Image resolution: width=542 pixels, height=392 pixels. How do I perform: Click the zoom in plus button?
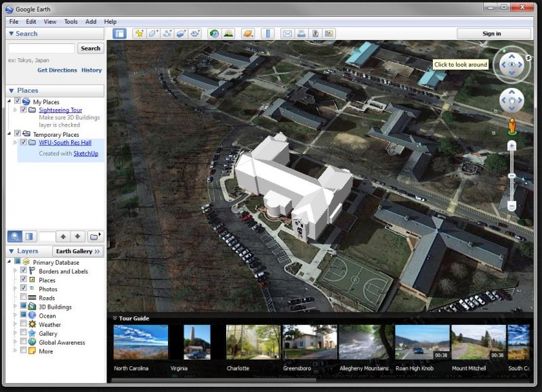[512, 146]
